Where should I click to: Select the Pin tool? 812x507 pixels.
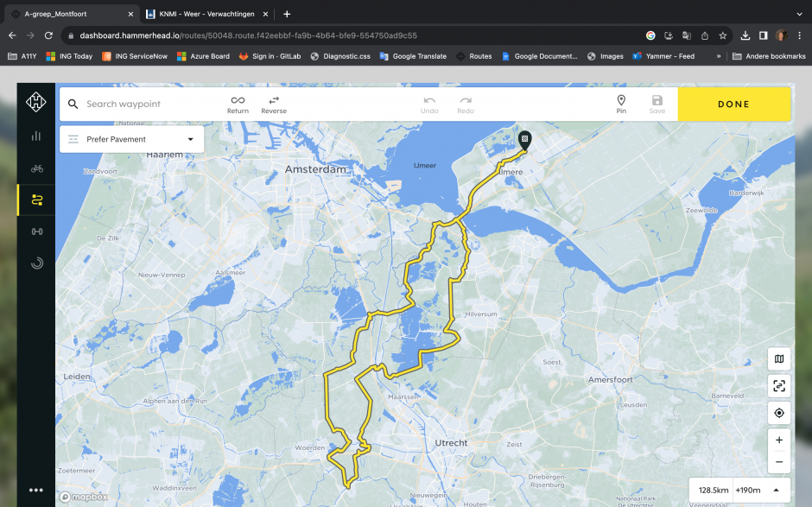click(621, 104)
